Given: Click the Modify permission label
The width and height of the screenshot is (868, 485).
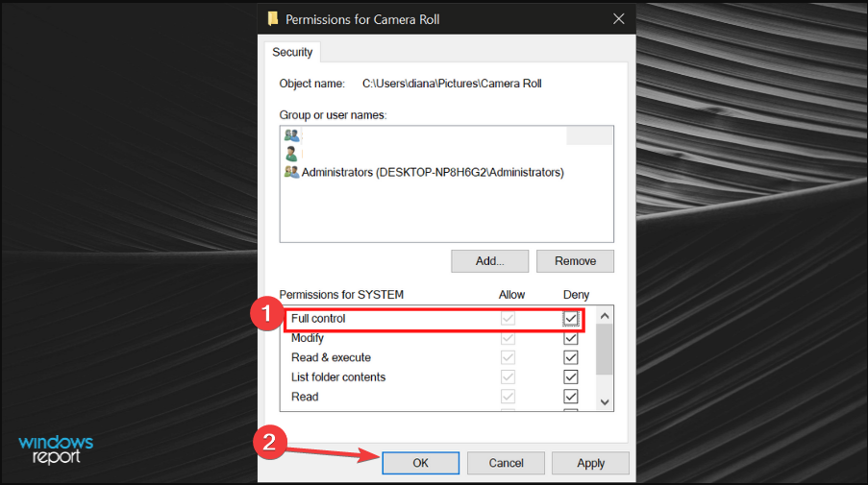Looking at the screenshot, I should point(308,338).
